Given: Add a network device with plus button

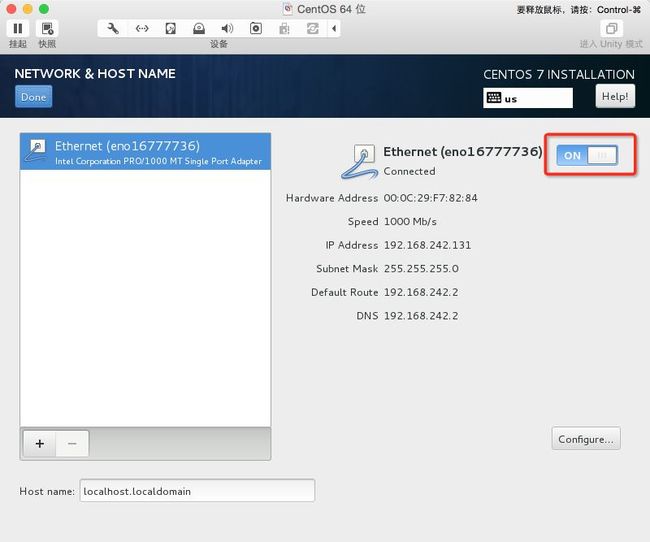Looking at the screenshot, I should (x=40, y=444).
